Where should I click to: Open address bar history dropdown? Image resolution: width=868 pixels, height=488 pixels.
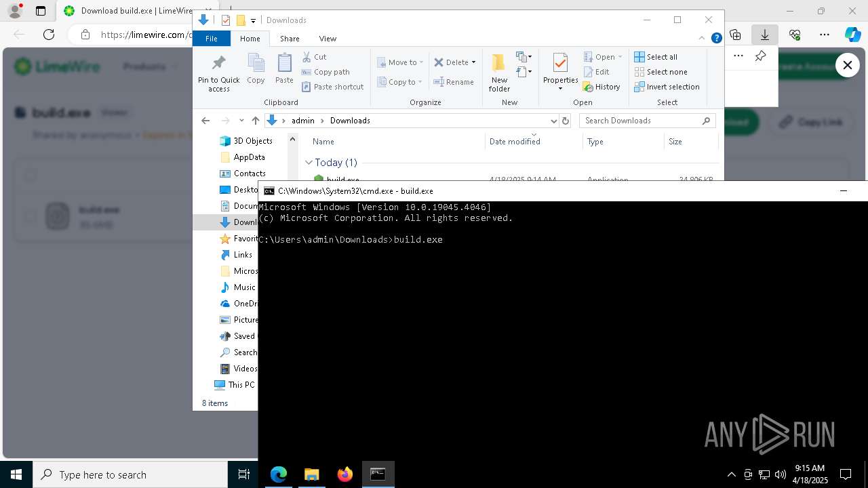coord(553,121)
